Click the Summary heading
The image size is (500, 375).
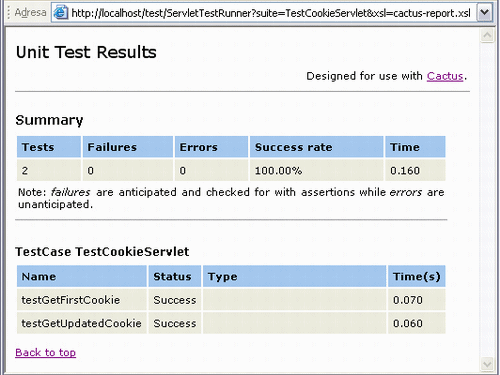pos(49,120)
